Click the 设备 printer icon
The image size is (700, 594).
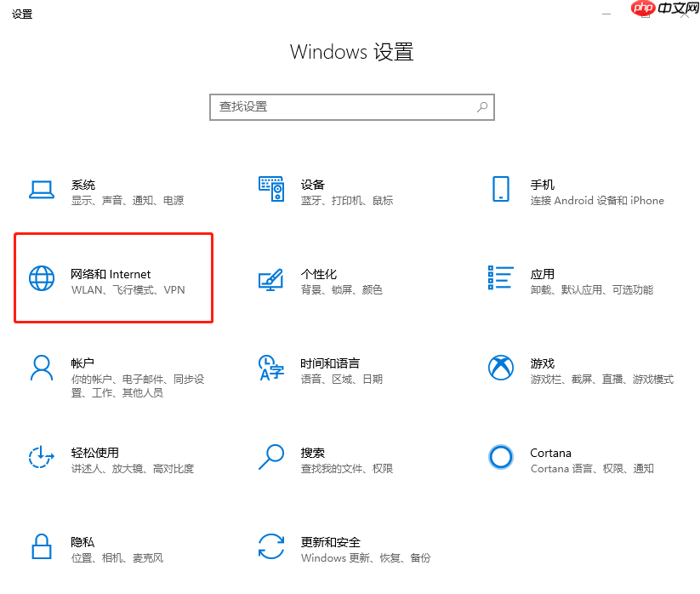[x=270, y=190]
